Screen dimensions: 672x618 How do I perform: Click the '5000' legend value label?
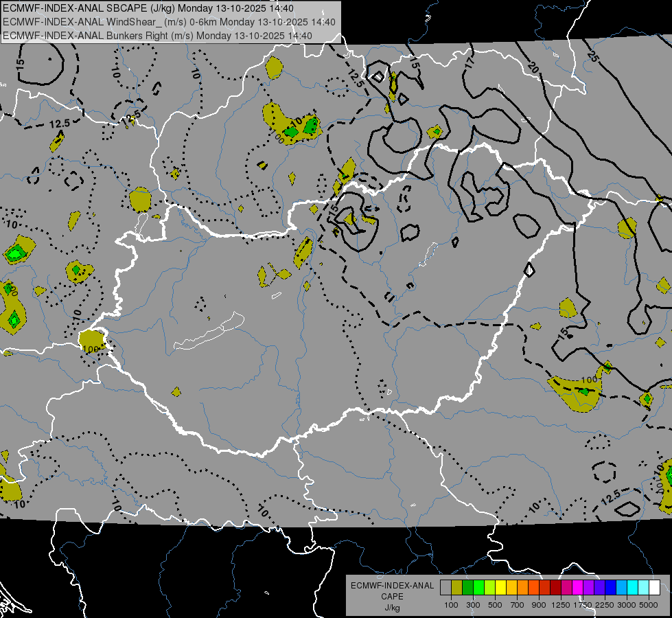tap(649, 605)
